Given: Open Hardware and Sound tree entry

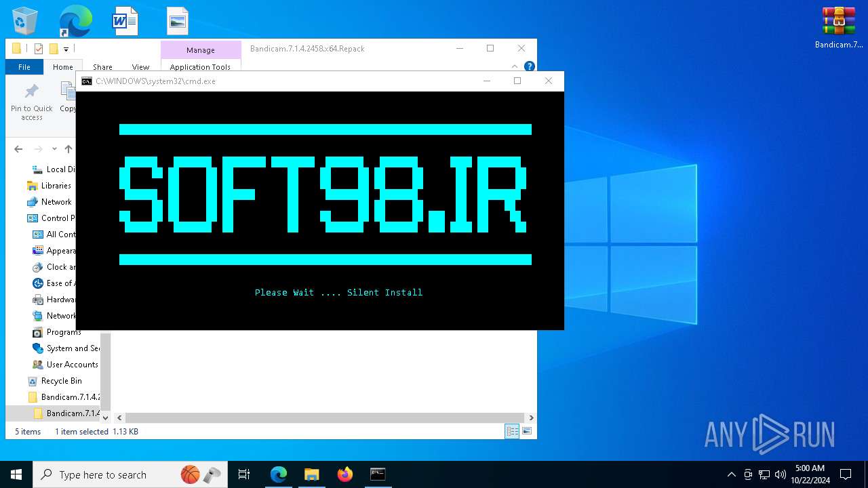Looking at the screenshot, I should tap(54, 300).
